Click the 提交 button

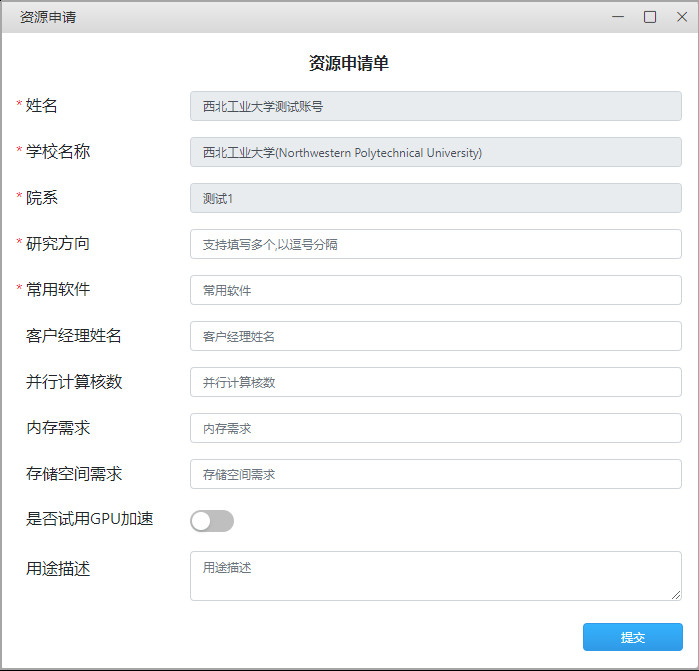pyautogui.click(x=632, y=637)
